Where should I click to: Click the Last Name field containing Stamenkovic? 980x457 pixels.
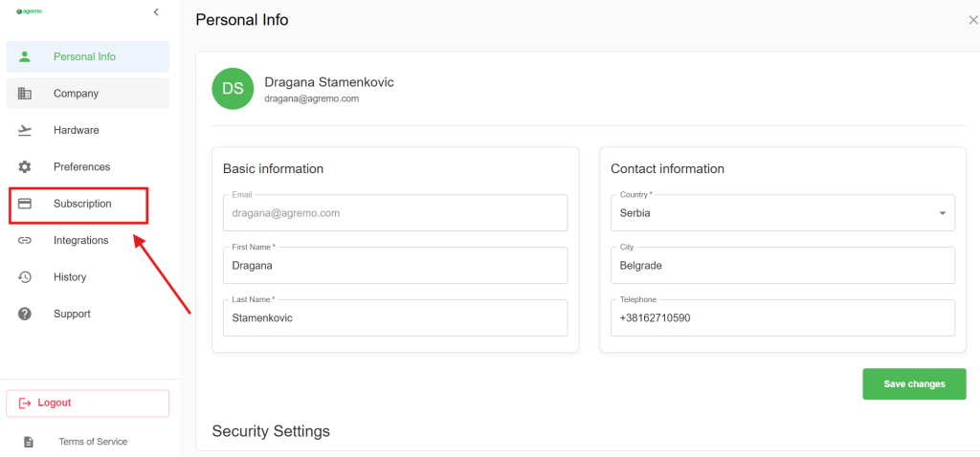(x=393, y=318)
